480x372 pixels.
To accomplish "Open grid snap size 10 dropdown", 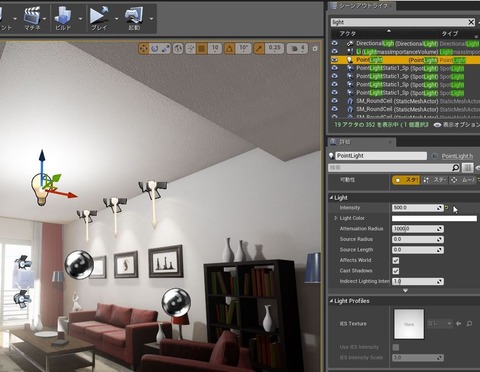I will 215,48.
